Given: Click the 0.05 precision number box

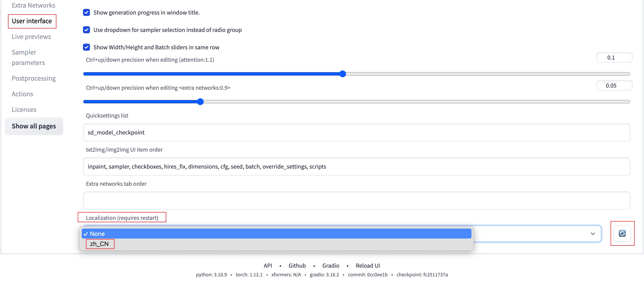Looking at the screenshot, I should click(614, 86).
